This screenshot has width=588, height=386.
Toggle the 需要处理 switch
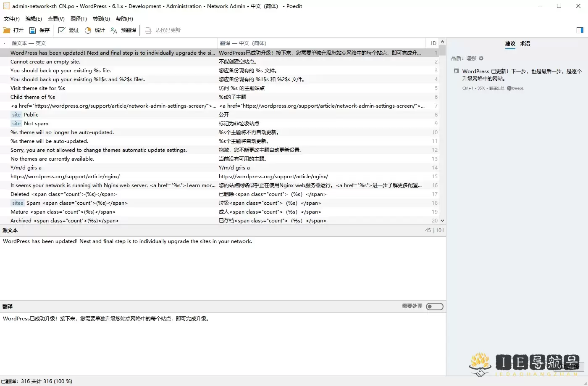435,307
